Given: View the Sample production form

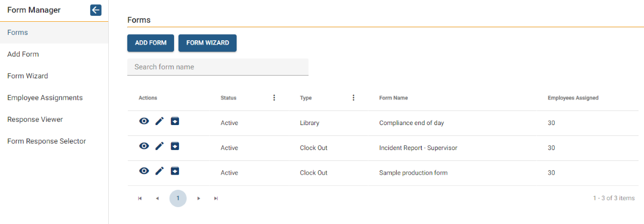Looking at the screenshot, I should [144, 171].
